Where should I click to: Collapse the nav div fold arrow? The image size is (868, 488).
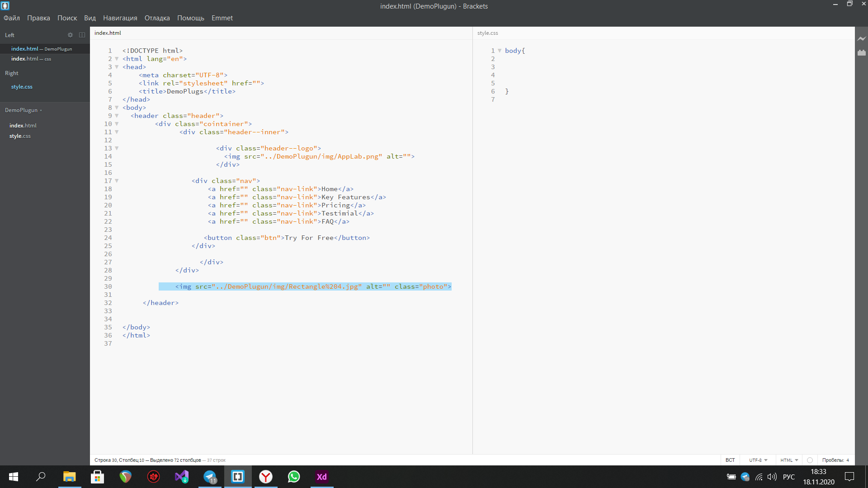117,181
